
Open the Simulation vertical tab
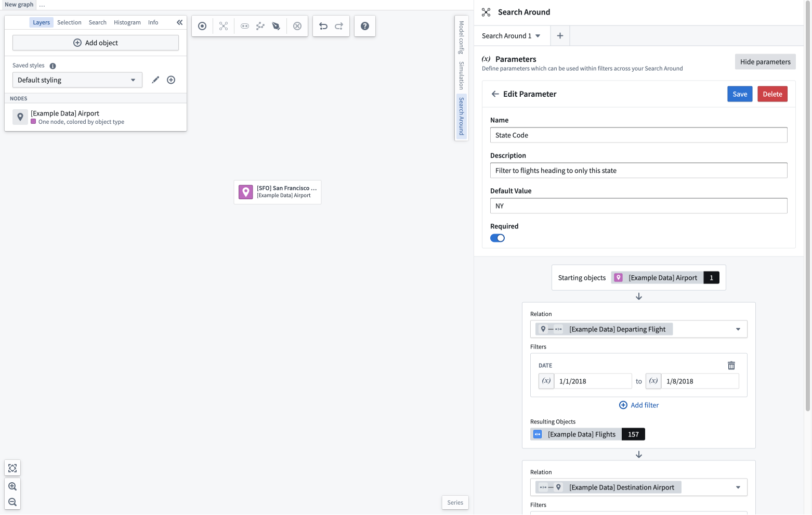[x=461, y=75]
